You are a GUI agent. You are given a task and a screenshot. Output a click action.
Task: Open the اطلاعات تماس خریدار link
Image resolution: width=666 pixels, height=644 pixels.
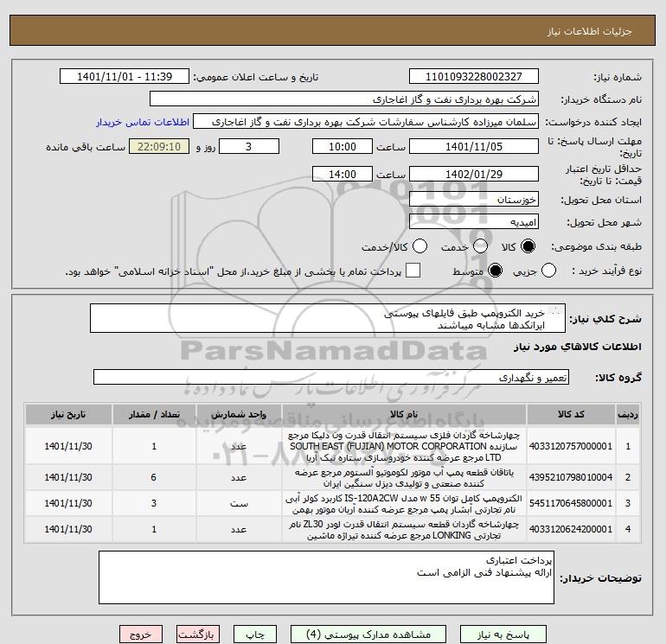pos(143,122)
